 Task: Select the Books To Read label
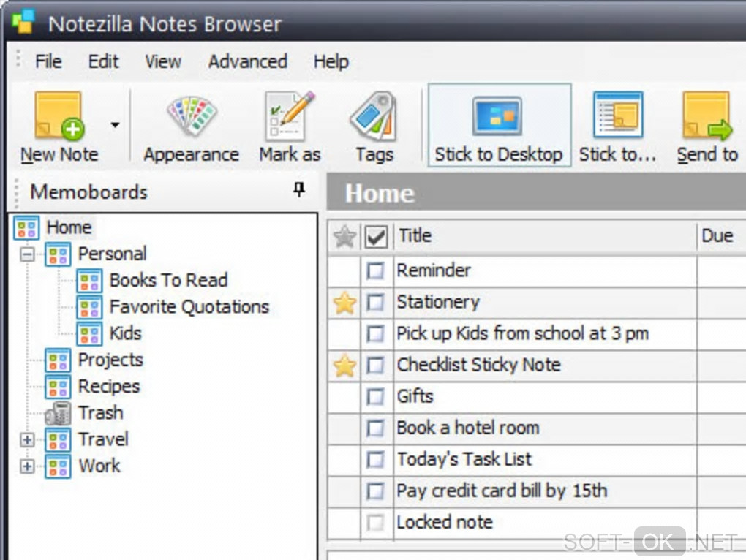[x=168, y=280]
